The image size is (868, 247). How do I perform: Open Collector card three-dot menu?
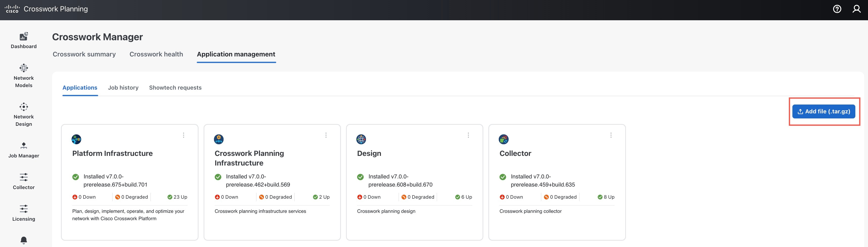point(611,135)
